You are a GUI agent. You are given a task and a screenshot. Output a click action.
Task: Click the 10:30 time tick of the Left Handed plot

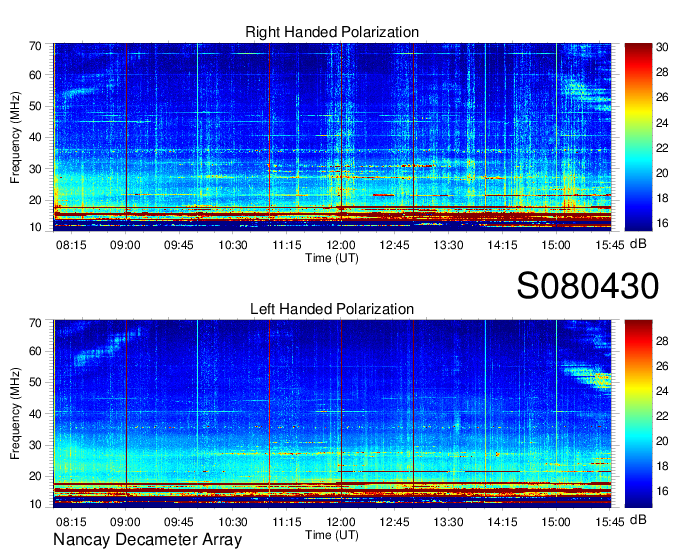[232, 522]
